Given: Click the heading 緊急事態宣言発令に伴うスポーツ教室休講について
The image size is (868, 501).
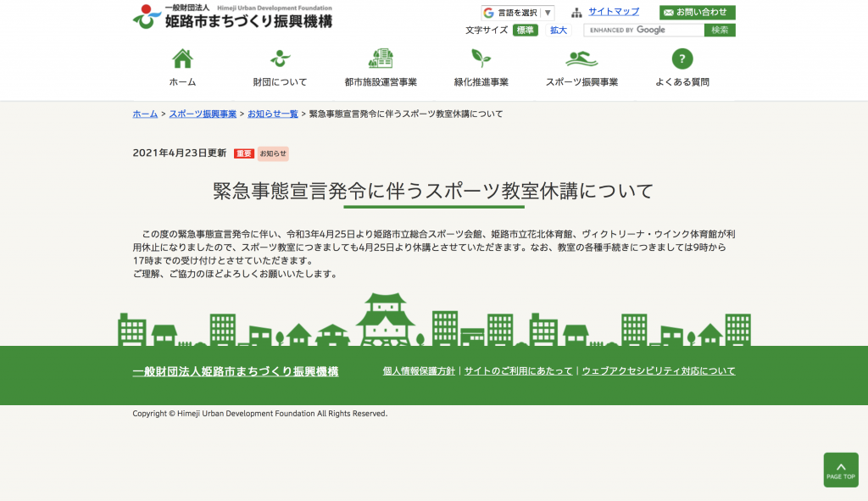Looking at the screenshot, I should (433, 191).
